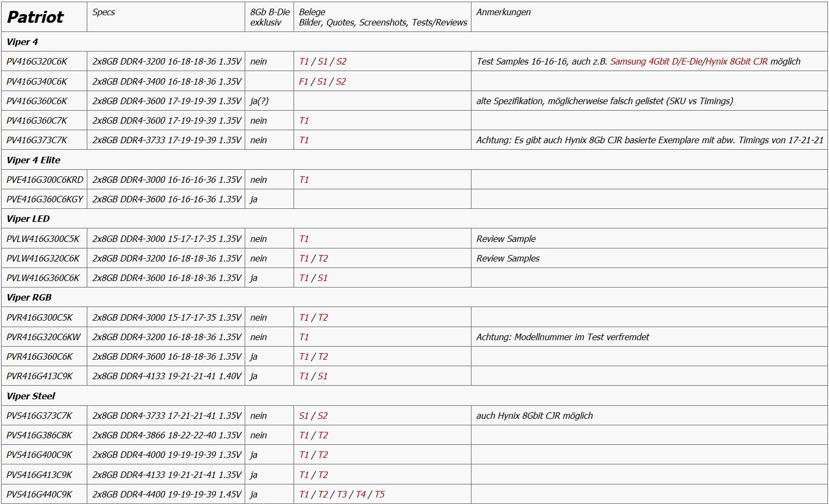Click the Specs column header
This screenshot has width=829, height=504.
click(104, 12)
